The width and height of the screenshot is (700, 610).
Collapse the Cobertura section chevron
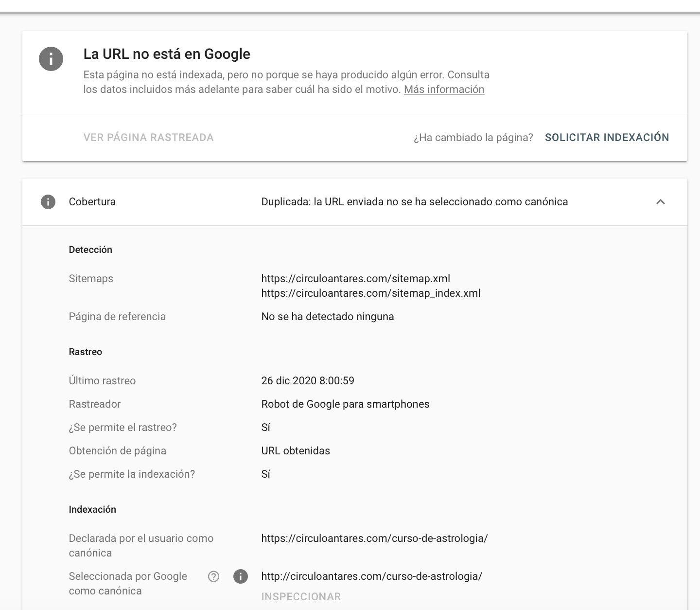pyautogui.click(x=661, y=202)
